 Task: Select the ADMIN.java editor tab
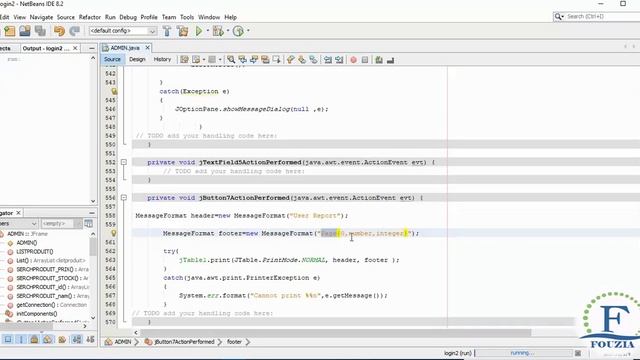coord(126,48)
